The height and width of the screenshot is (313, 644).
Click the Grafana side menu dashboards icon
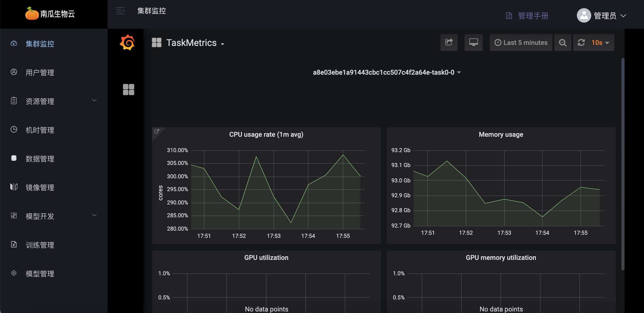(x=129, y=90)
